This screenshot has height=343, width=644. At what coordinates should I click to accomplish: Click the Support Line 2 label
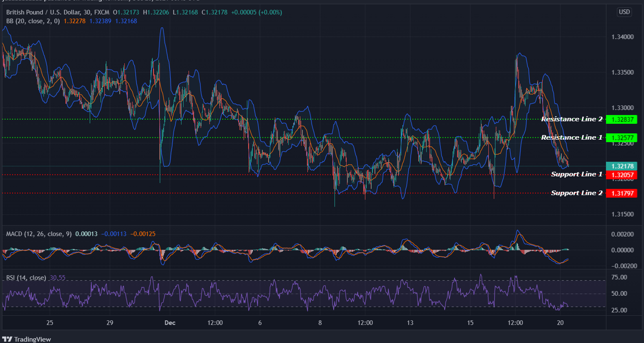pyautogui.click(x=576, y=193)
